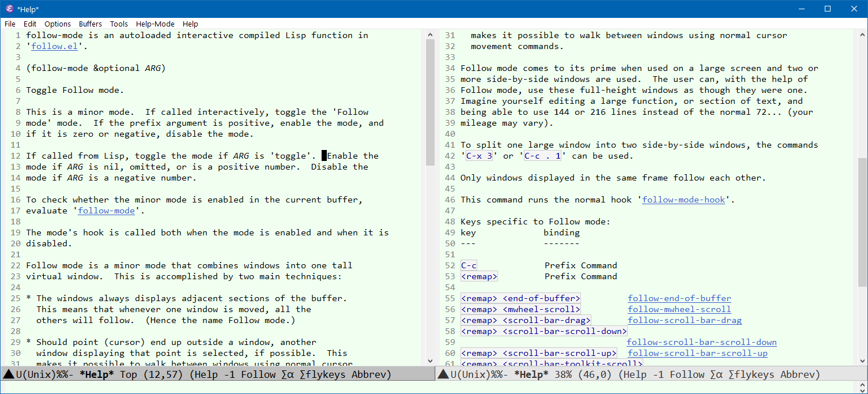
Task: Click the left window's scrollbar thumb
Action: point(430,103)
